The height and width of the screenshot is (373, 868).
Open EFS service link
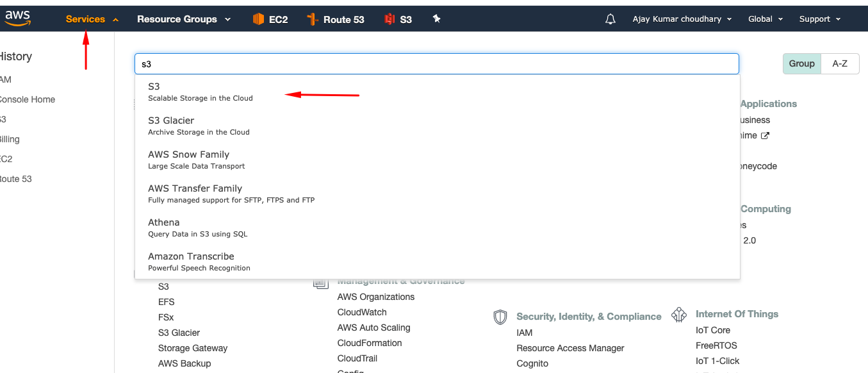pos(166,302)
